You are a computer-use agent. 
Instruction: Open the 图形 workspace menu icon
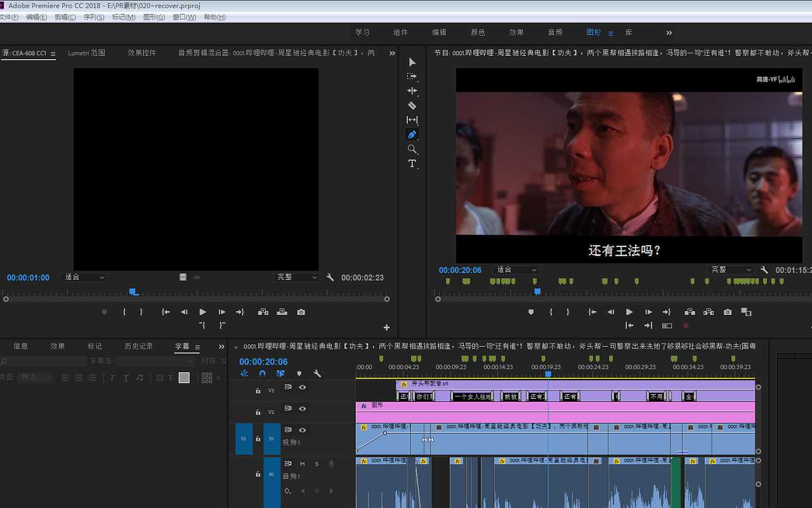click(610, 33)
